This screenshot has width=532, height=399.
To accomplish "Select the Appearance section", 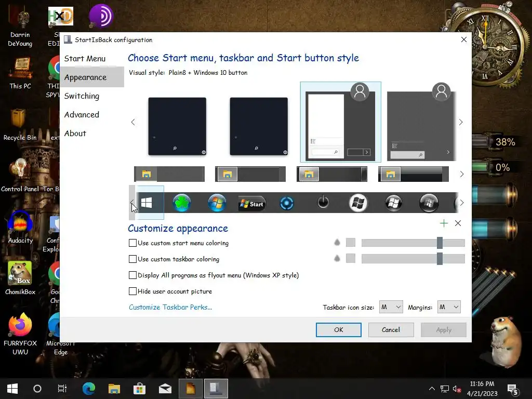I will 86,77.
